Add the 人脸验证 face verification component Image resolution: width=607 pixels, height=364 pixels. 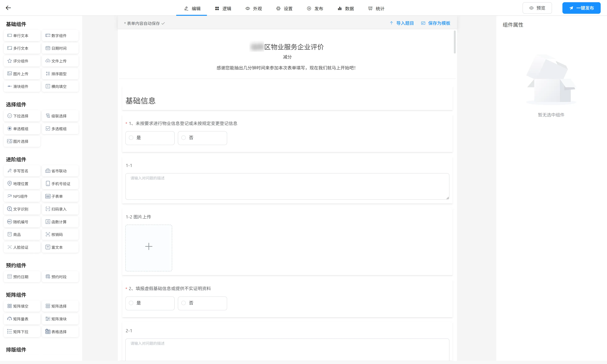22,247
